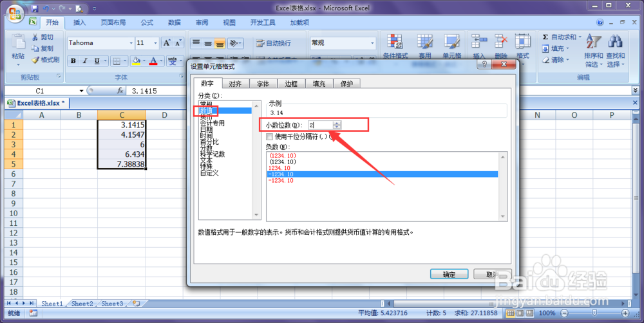This screenshot has width=644, height=323.
Task: Open the 边框 dialog tab
Action: pyautogui.click(x=291, y=84)
